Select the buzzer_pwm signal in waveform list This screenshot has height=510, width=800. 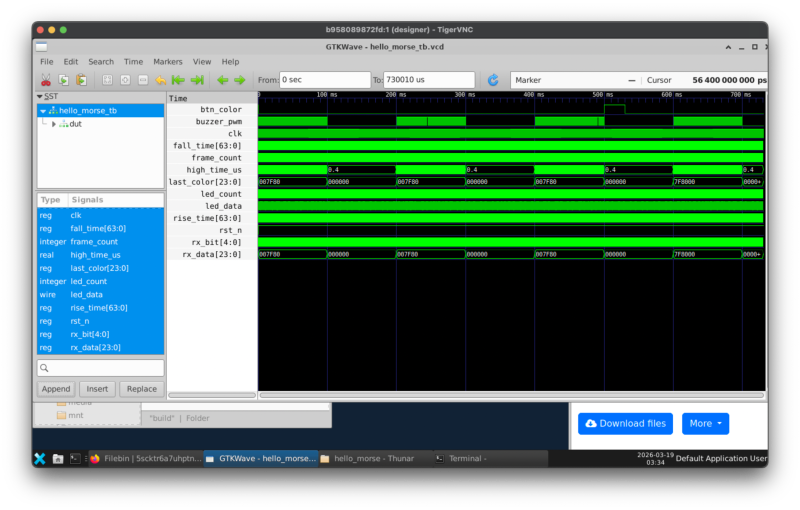(x=221, y=121)
